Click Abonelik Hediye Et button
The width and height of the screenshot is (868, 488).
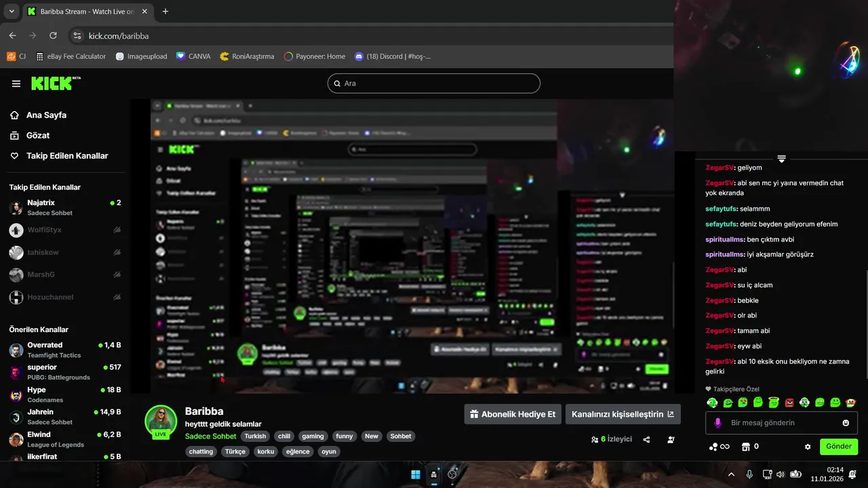click(513, 414)
